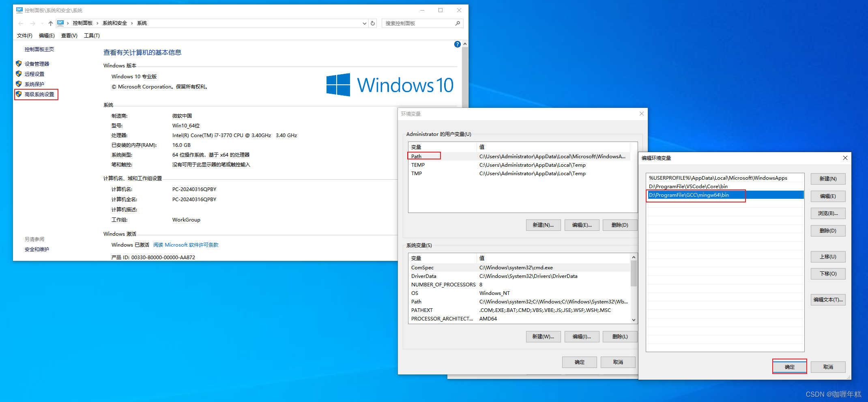Image resolution: width=868 pixels, height=402 pixels.
Task: Select NUMBER_OF_PROCESSORS system variable row
Action: pos(519,285)
